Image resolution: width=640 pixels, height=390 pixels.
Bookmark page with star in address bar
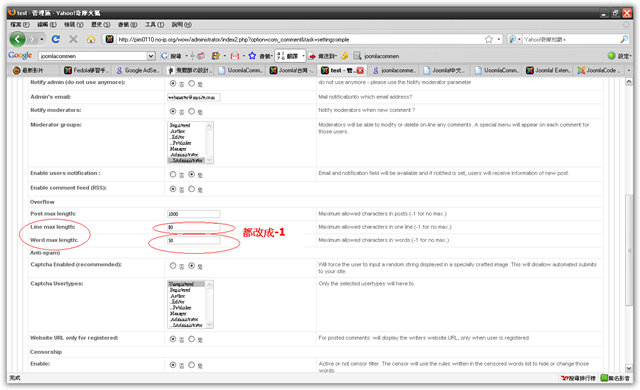(x=489, y=39)
